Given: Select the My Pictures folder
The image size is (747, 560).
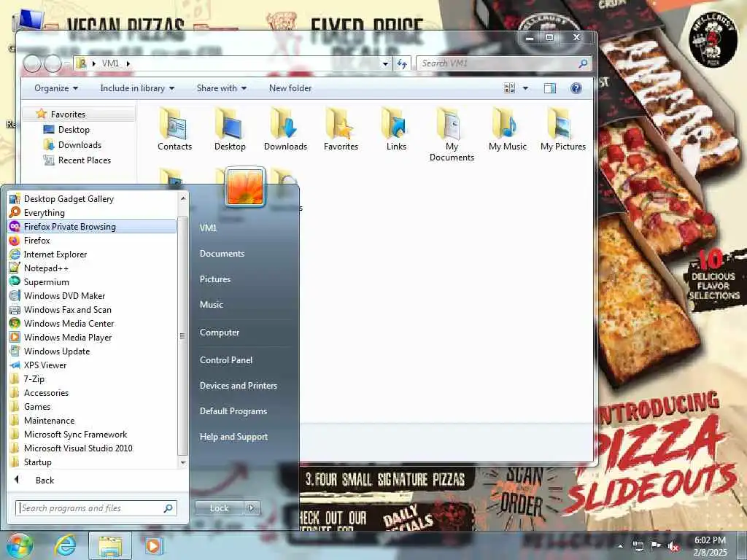Looking at the screenshot, I should [x=563, y=128].
